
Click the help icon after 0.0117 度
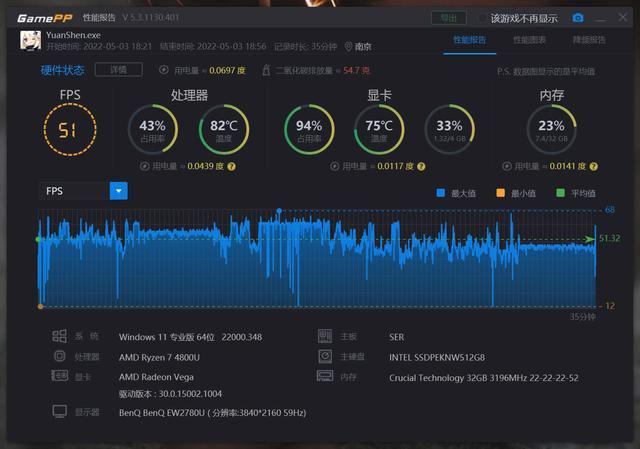421,167
